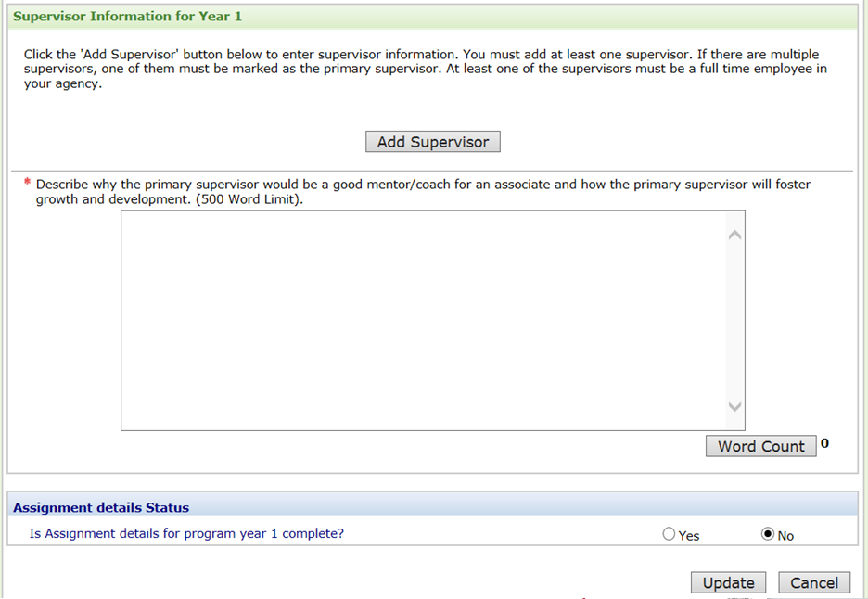Click the word count value 0

point(824,443)
